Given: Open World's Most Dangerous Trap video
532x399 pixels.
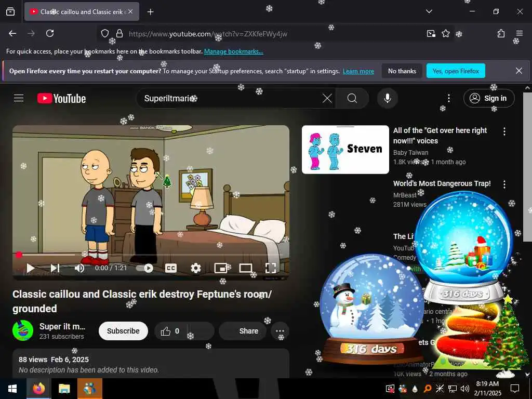Looking at the screenshot, I should [442, 183].
